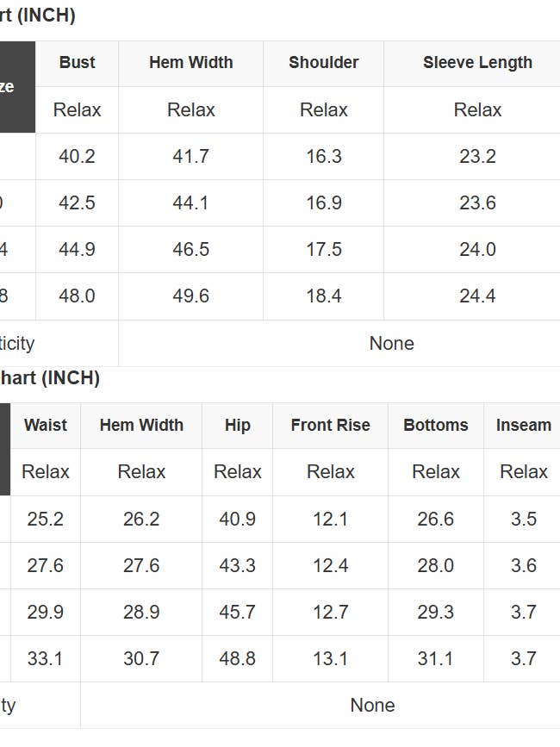Select the Shoulder column header

323,63
